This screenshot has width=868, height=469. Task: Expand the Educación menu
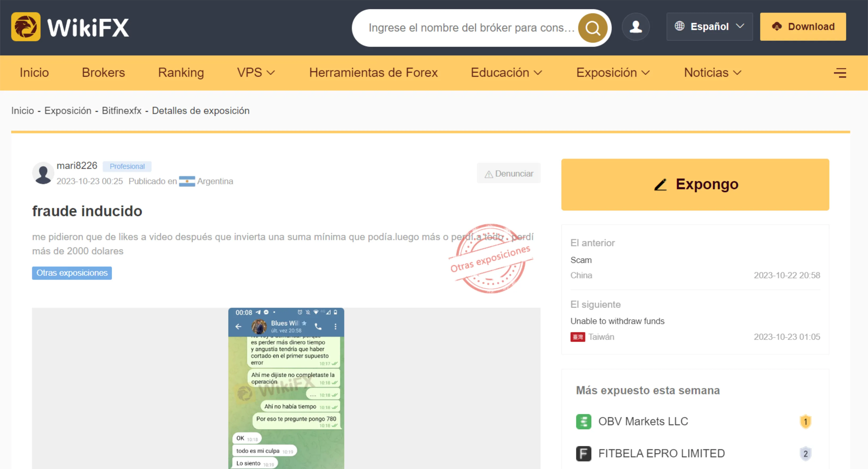point(506,73)
